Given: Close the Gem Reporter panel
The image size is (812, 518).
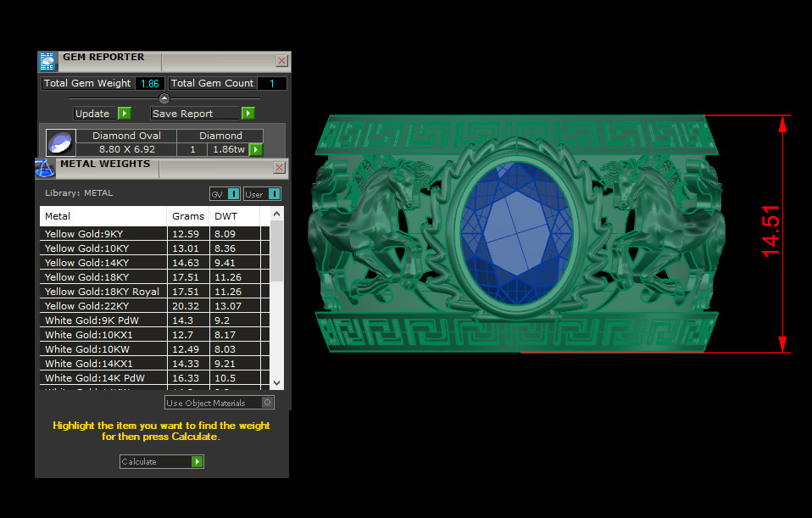Looking at the screenshot, I should click(281, 61).
